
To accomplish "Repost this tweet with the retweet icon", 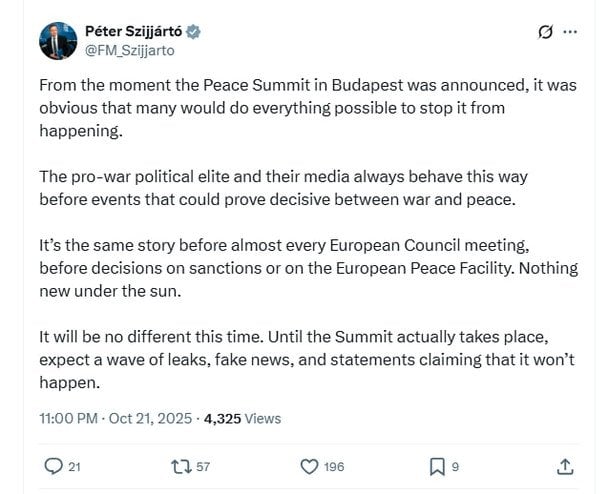I will [182, 465].
